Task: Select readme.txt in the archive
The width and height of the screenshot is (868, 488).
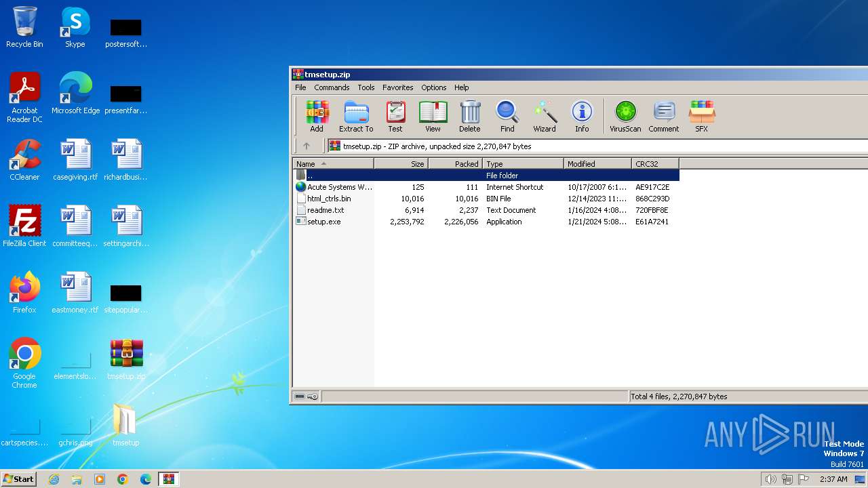Action: (x=486, y=210)
